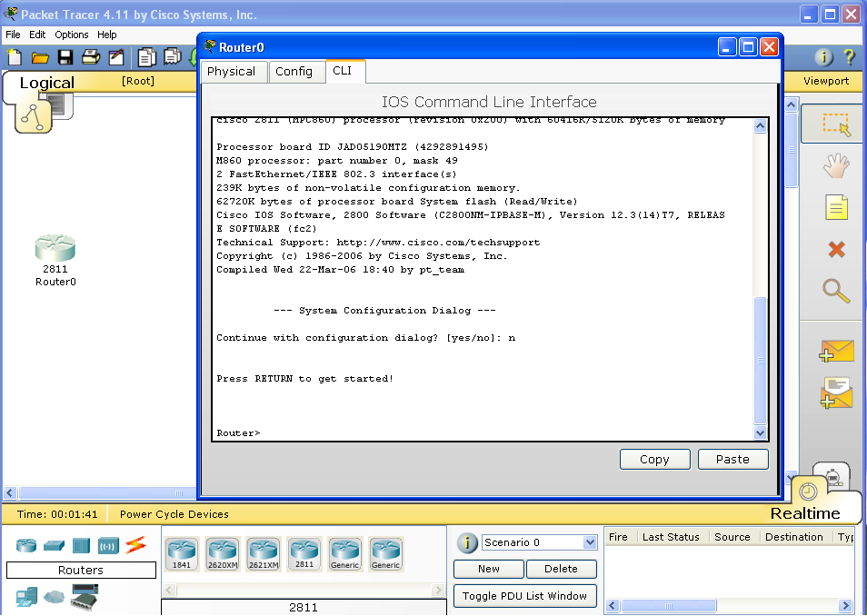Pick the 1841 router model
The width and height of the screenshot is (867, 616).
182,553
